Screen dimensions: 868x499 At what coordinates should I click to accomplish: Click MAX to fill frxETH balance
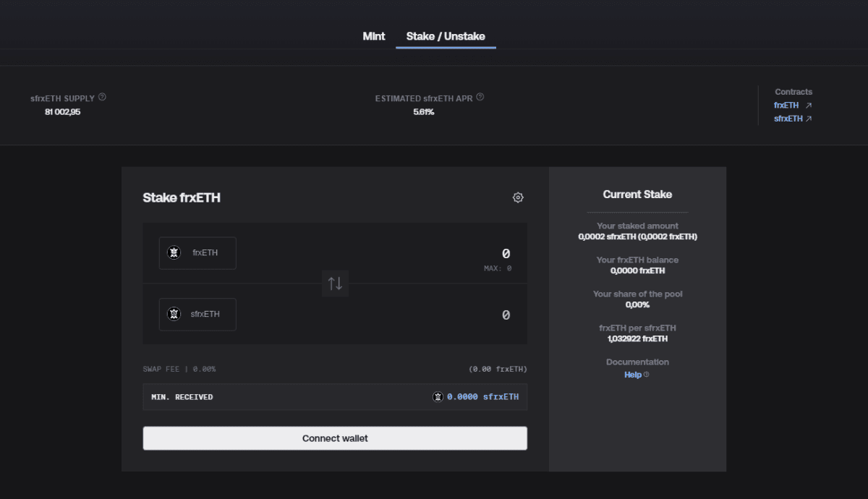coord(498,268)
